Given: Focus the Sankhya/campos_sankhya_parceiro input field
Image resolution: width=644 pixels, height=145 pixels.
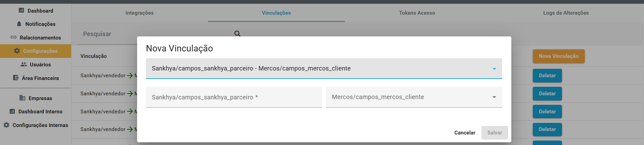Looking at the screenshot, I should point(234,97).
